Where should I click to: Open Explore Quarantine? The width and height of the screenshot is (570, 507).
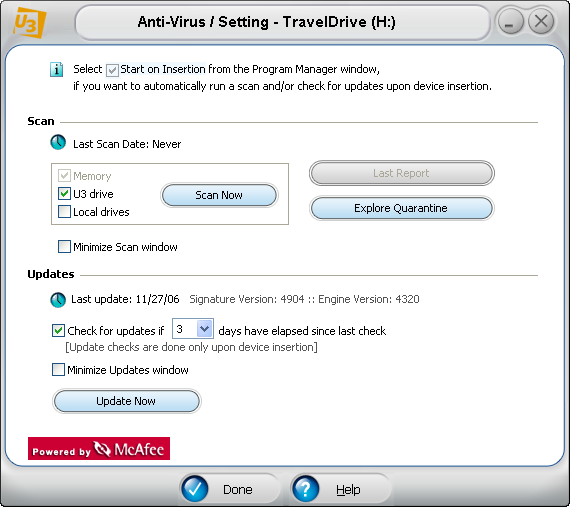402,208
